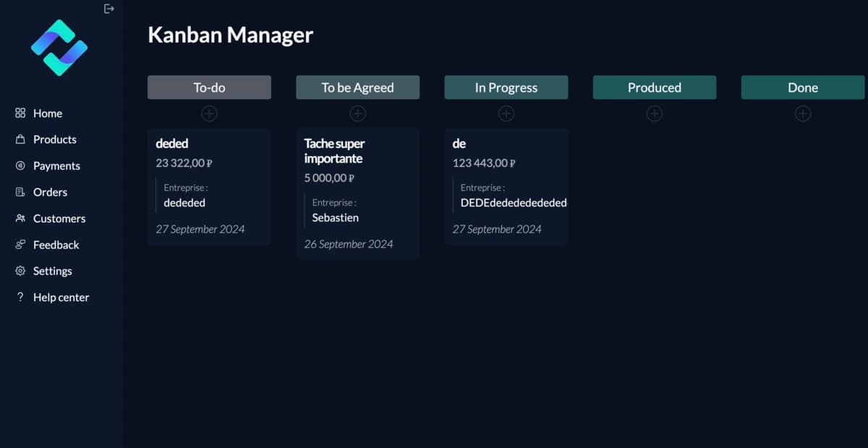This screenshot has height=448, width=868.
Task: Select Feedback in the sidebar
Action: [x=56, y=245]
